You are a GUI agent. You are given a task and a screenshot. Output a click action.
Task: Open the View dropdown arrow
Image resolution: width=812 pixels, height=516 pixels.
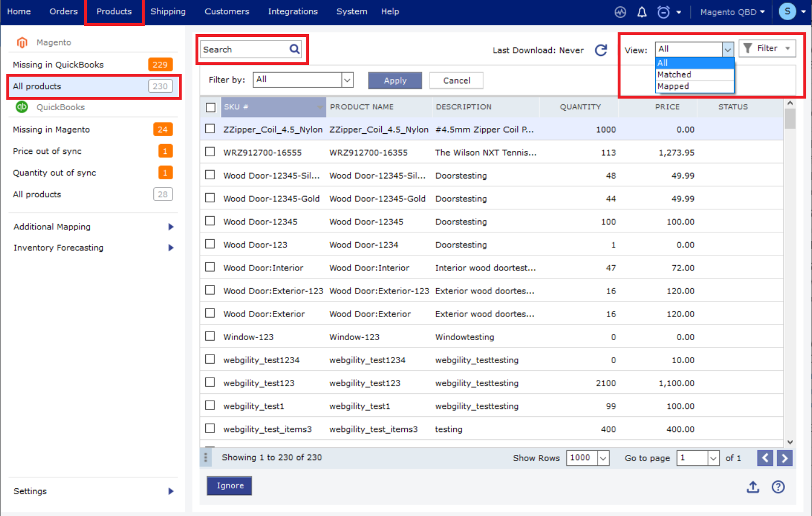tap(728, 50)
